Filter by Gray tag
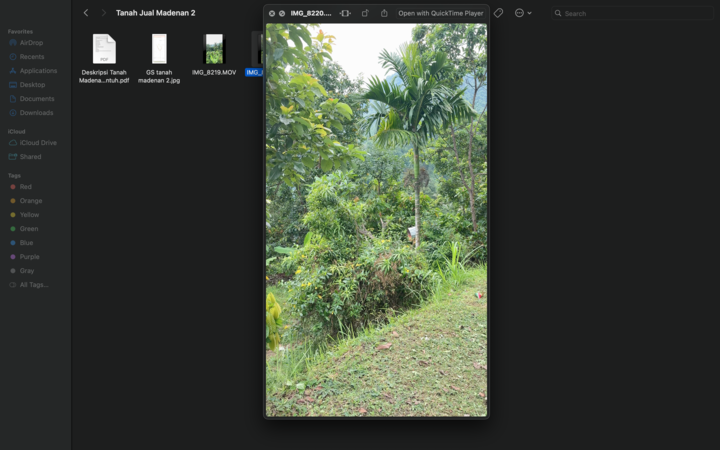Screen dimensions: 720x450 (x=27, y=271)
